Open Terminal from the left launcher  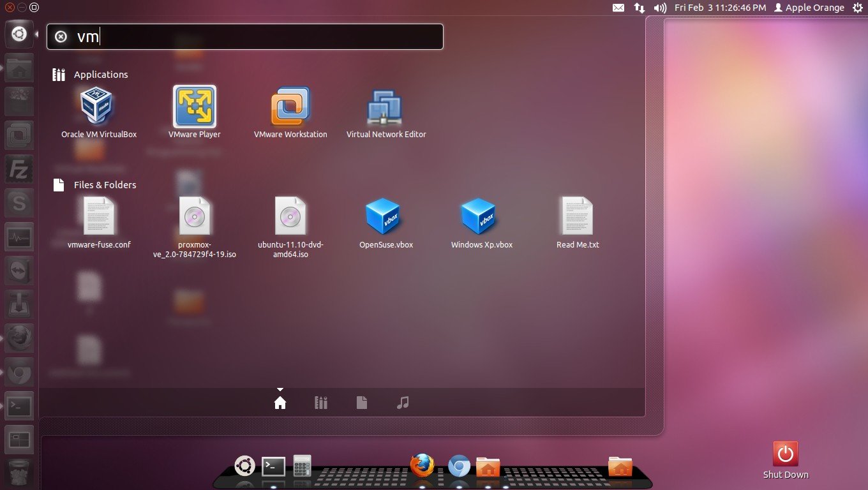tap(19, 405)
